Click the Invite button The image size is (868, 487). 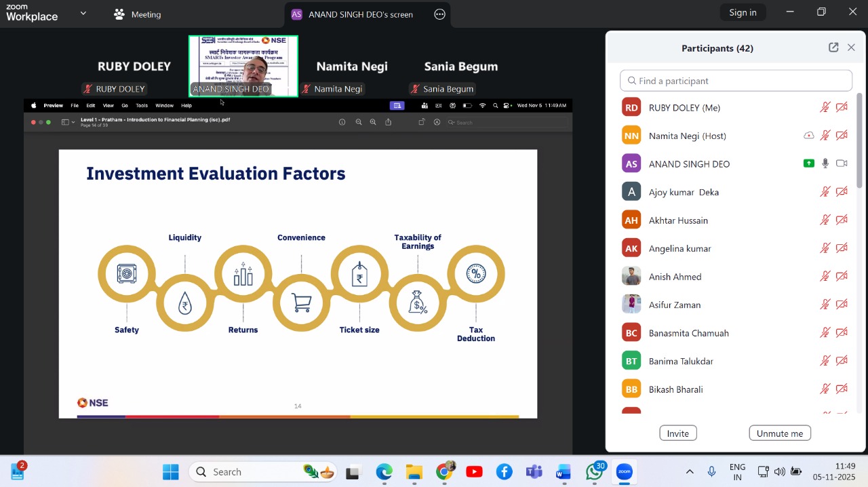coord(677,433)
